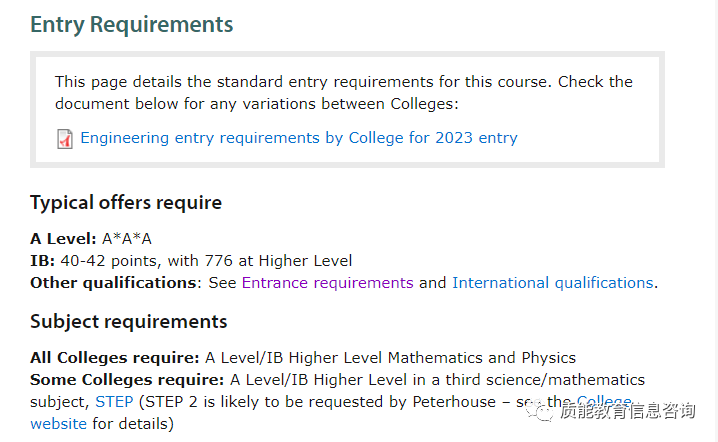Click the 'website' link text
718x442 pixels.
[x=58, y=424]
